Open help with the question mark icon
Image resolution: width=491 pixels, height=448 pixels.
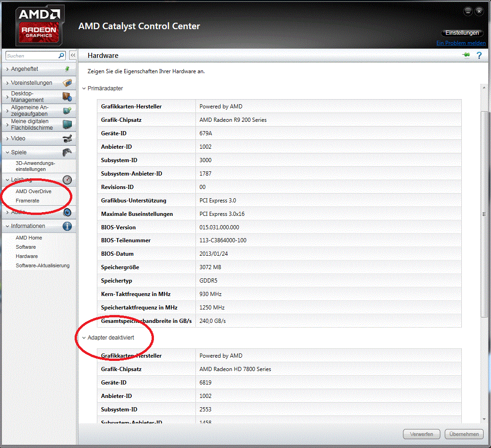pos(479,56)
